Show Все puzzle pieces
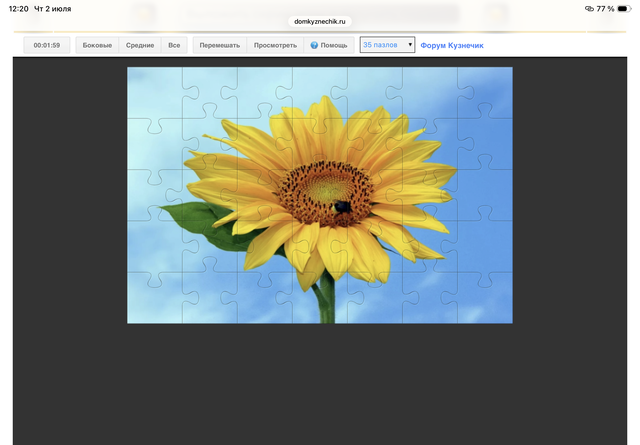 (x=174, y=45)
